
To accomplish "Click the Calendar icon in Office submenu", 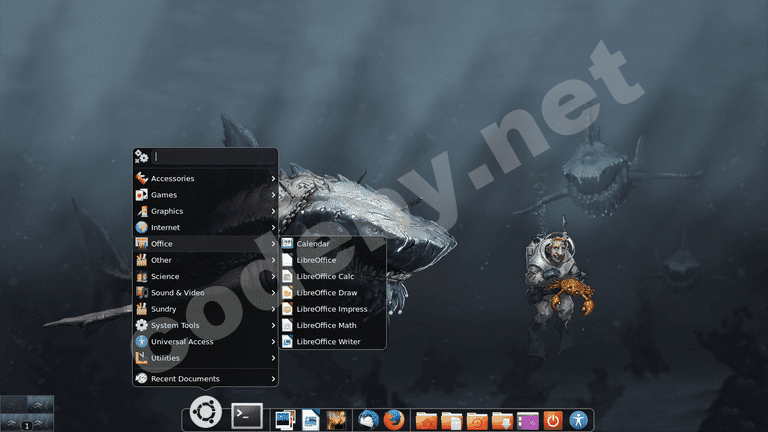I will click(288, 243).
